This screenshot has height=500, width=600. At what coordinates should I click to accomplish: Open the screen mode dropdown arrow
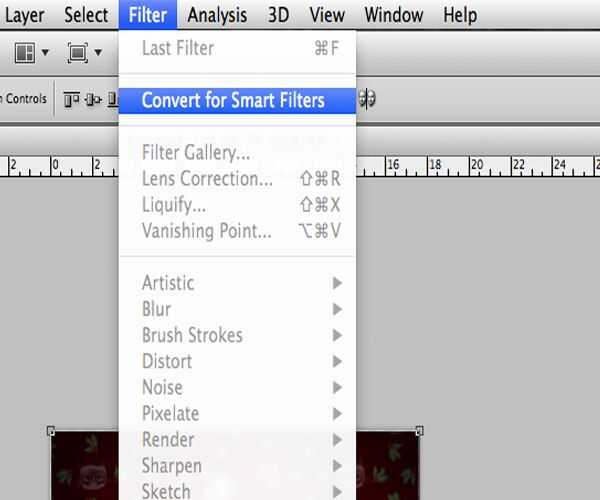pos(98,51)
